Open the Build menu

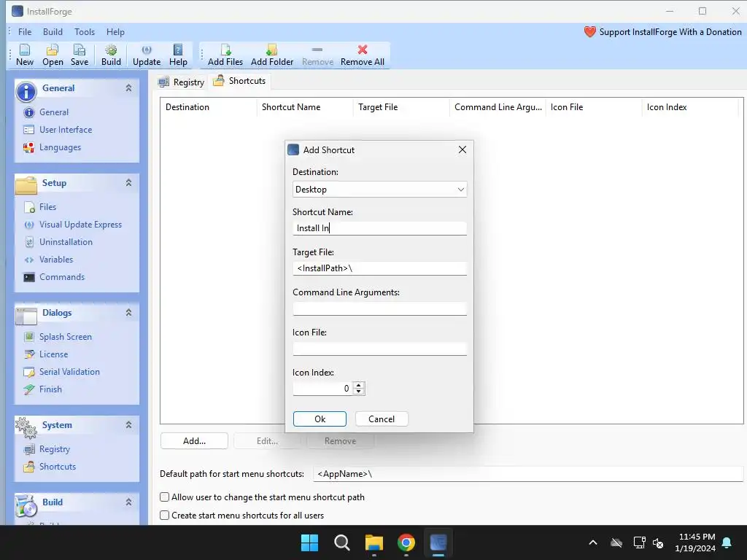53,32
